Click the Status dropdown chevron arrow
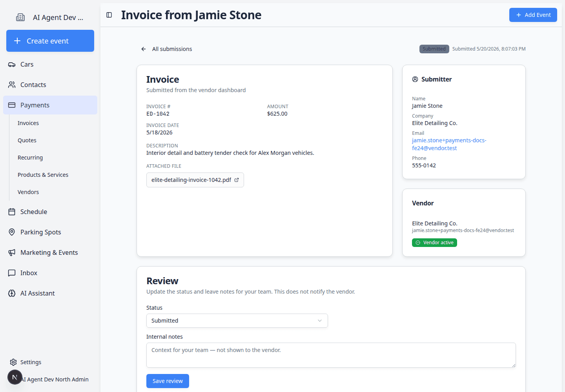 pos(320,321)
